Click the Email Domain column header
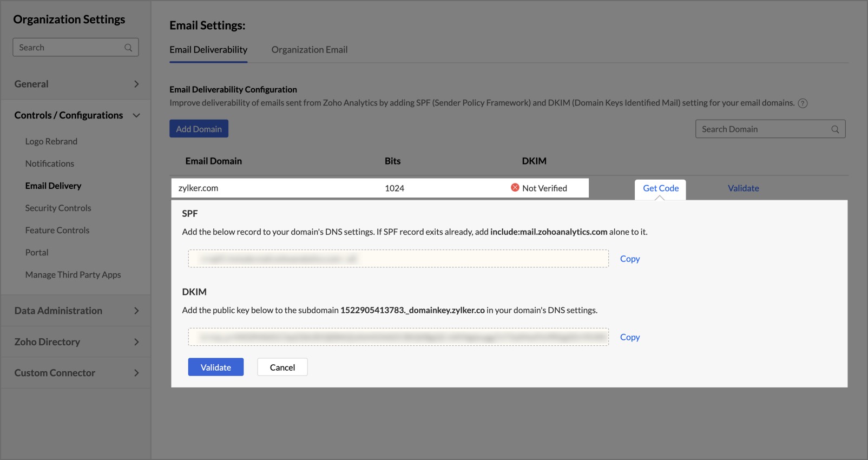This screenshot has height=460, width=868. click(214, 161)
